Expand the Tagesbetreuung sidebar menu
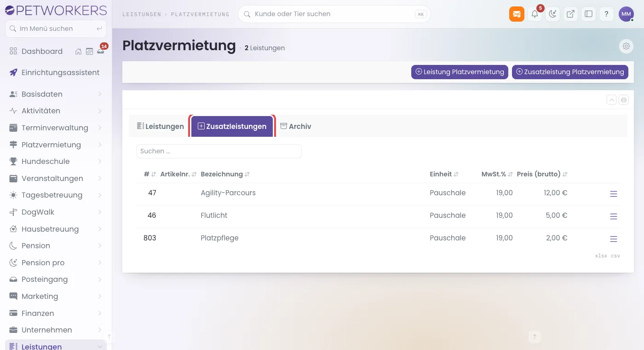Screen dimensions: 644x350 [x=56, y=195]
